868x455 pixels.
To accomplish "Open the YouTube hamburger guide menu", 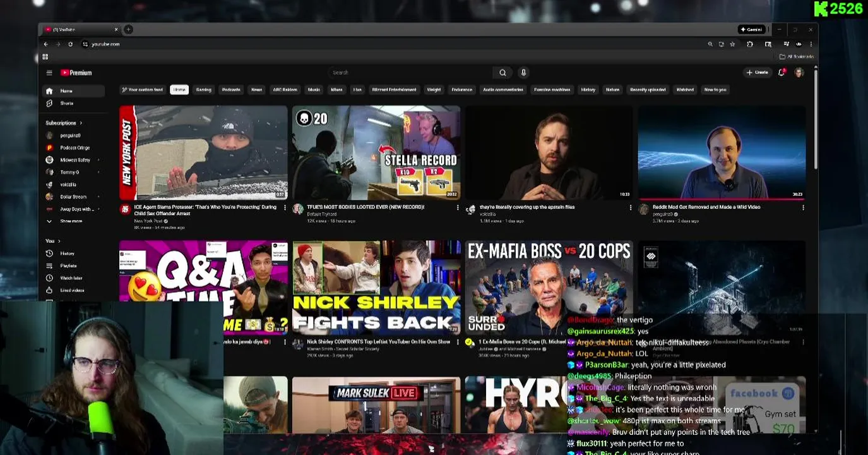I will pos(49,73).
